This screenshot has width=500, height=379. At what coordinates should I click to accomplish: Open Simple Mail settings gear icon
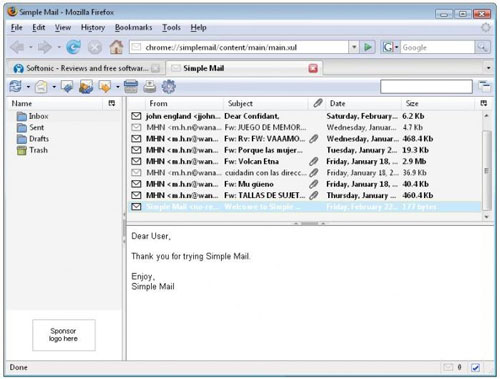click(169, 87)
